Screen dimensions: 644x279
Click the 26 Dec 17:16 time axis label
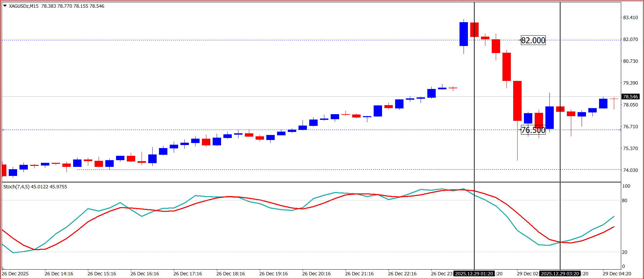click(187, 274)
